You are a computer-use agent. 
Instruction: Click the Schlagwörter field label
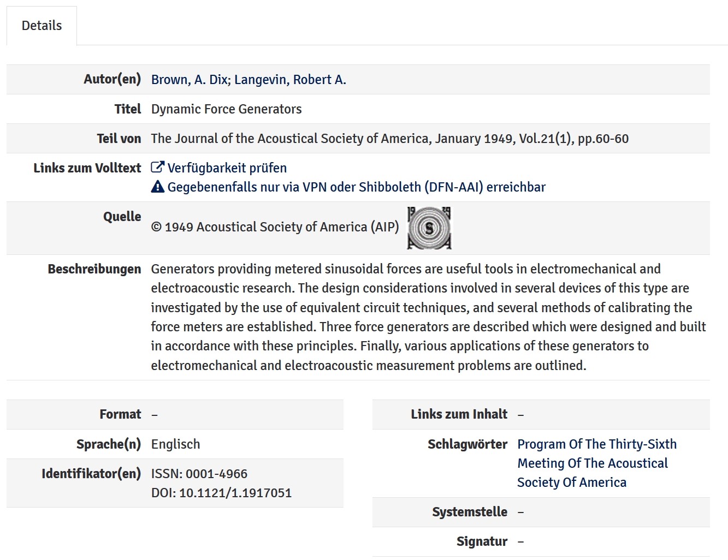click(x=467, y=444)
